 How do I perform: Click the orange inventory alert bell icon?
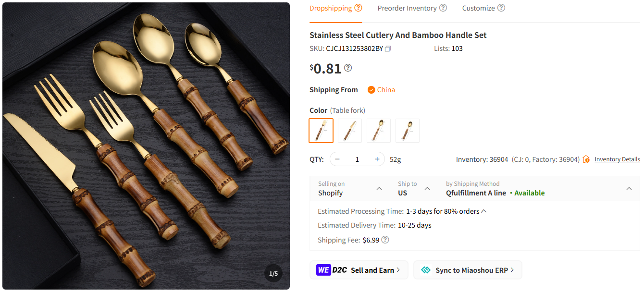tap(586, 158)
